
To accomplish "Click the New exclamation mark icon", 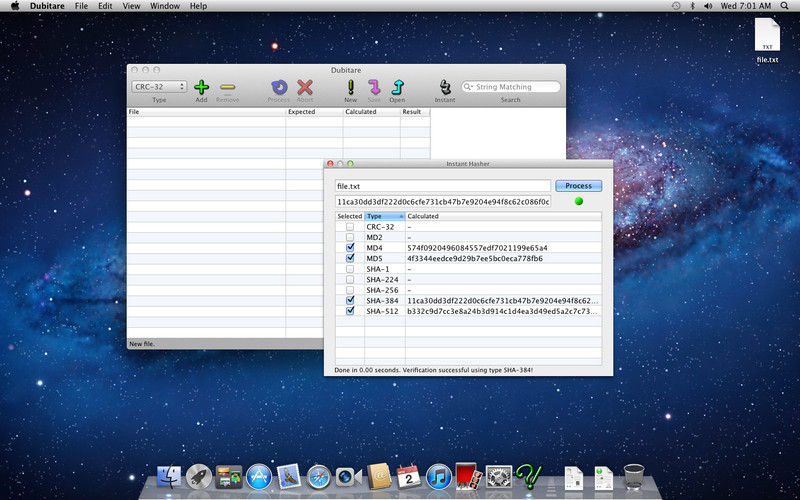I will click(351, 87).
